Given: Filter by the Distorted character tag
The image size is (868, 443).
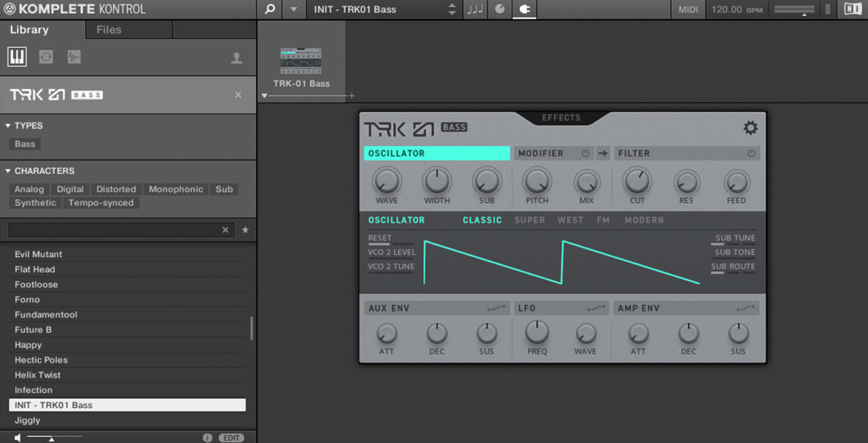Looking at the screenshot, I should [x=117, y=189].
